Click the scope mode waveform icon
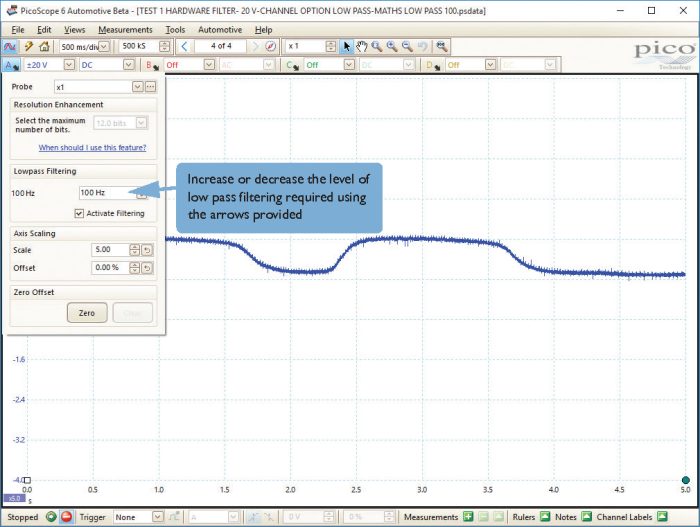 [x=9, y=46]
